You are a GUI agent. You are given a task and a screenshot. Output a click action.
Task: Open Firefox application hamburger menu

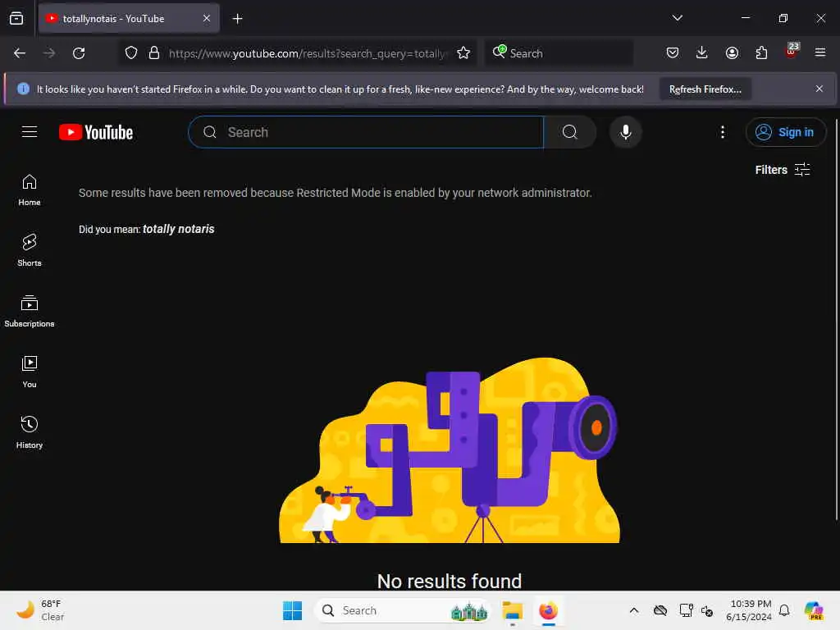pyautogui.click(x=820, y=53)
